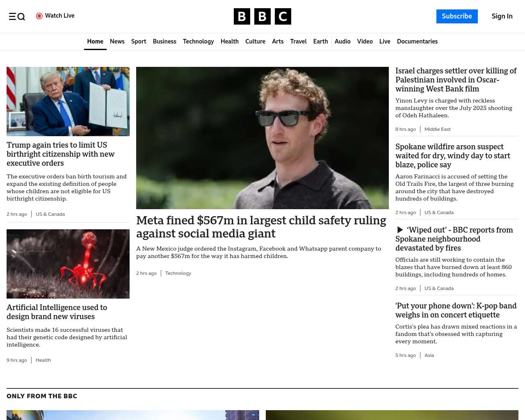Click 'The executive orders ban birth tourism' summary
The width and height of the screenshot is (525, 420).
tap(66, 187)
